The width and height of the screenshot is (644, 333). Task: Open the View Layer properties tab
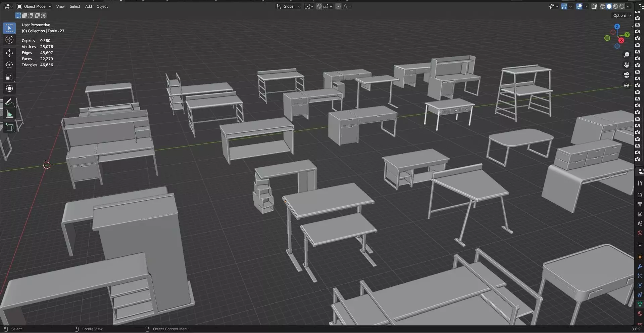(640, 214)
